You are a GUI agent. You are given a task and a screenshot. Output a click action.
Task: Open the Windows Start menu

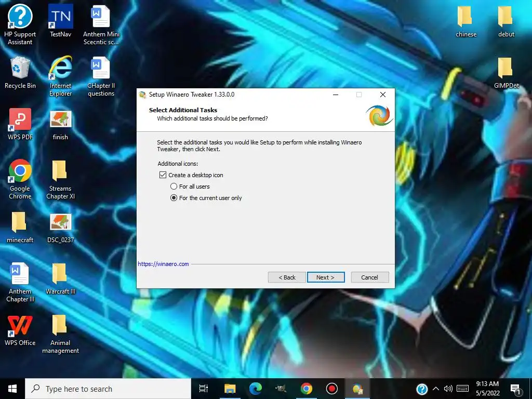point(12,389)
